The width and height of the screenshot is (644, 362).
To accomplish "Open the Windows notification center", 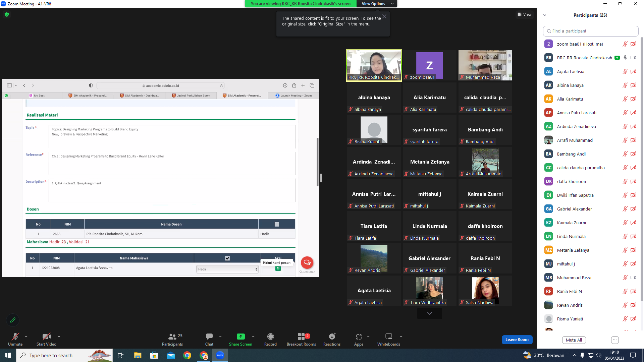I will (x=633, y=355).
